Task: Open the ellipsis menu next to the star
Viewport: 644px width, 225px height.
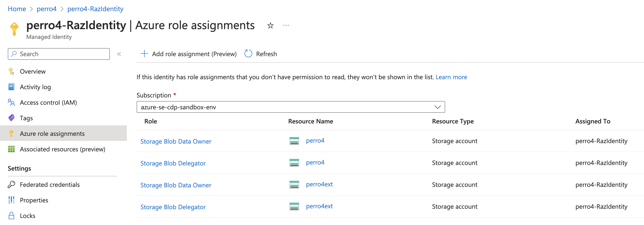Action: click(286, 25)
